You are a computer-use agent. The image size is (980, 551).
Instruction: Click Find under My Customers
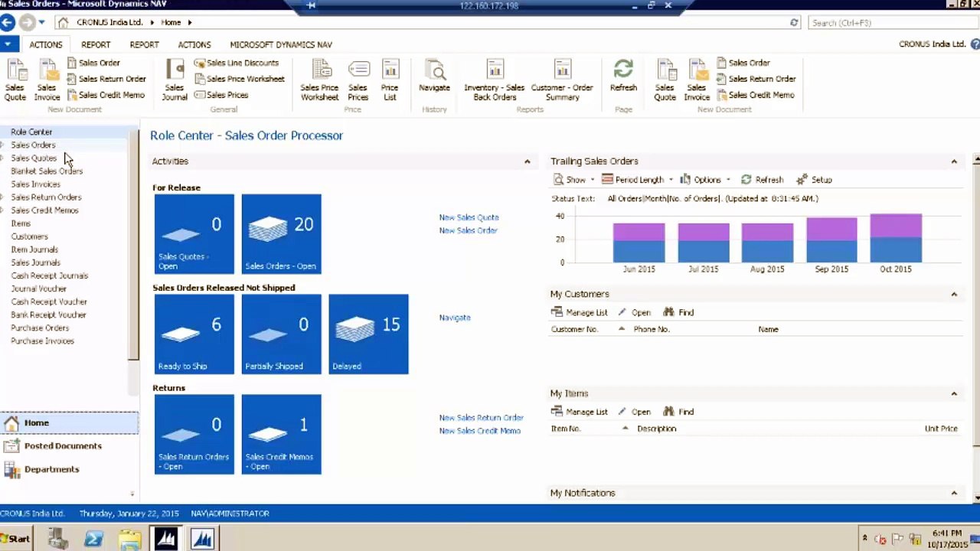click(x=678, y=312)
